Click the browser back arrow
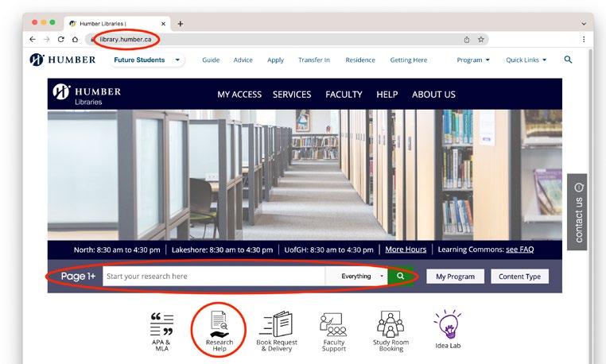The width and height of the screenshot is (606, 364). pyautogui.click(x=33, y=40)
